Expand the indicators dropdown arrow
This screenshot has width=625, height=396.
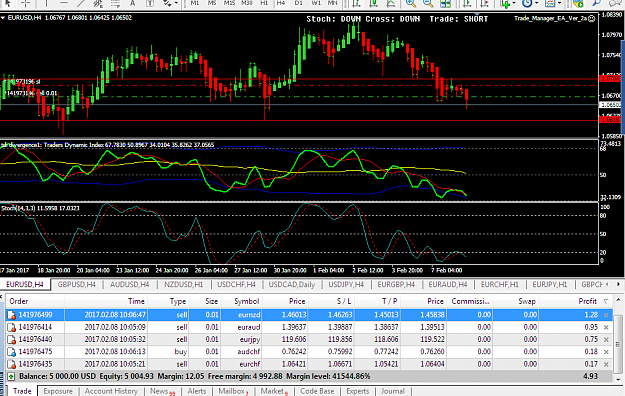coord(514,4)
